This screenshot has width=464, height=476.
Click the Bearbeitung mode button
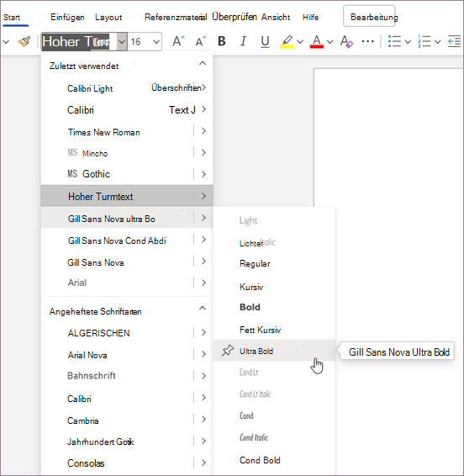tap(369, 16)
